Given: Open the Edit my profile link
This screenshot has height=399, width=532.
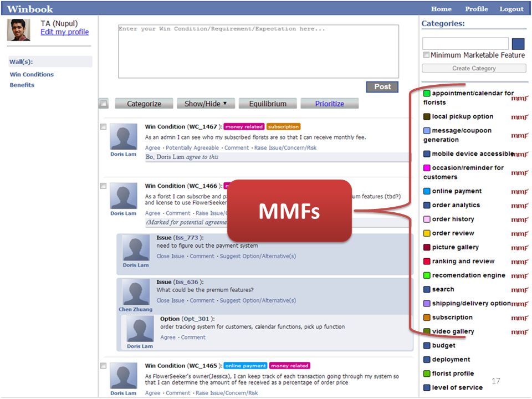Looking at the screenshot, I should 64,32.
